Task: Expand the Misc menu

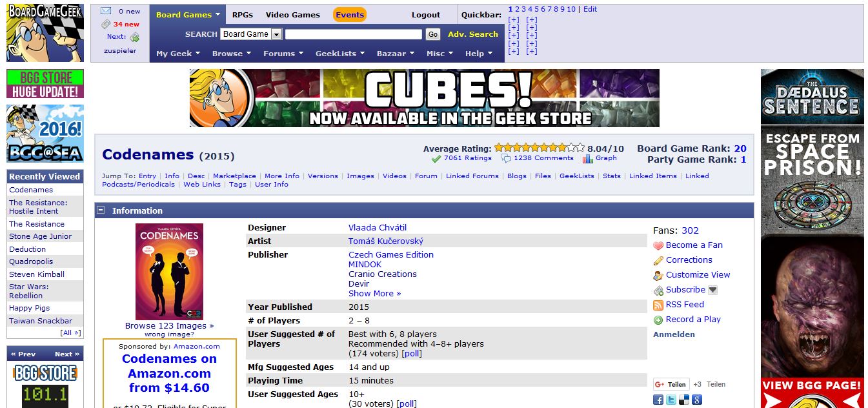Action: click(439, 54)
